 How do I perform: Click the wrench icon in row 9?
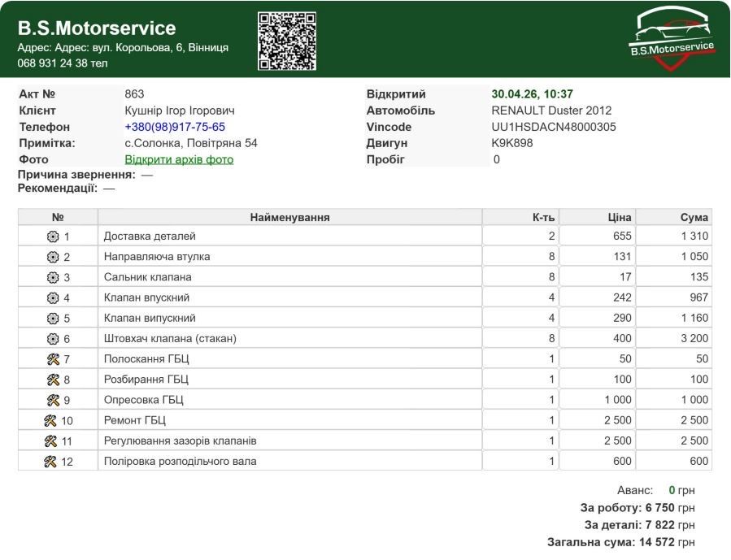click(53, 400)
